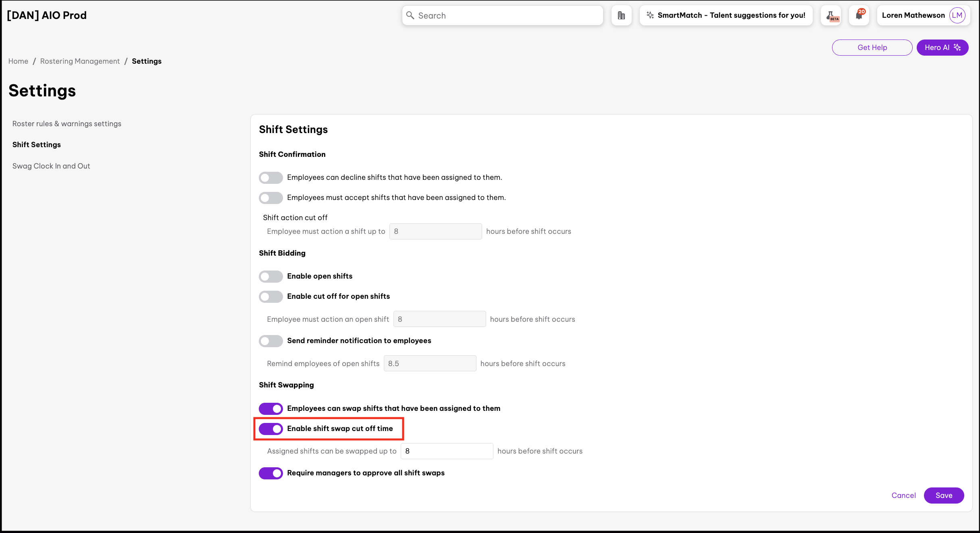Toggle send reminder notification to employees

271,341
